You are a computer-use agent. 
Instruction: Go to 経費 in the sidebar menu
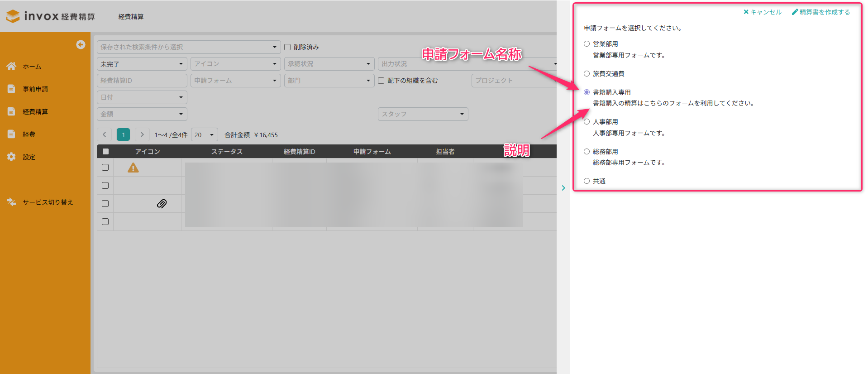29,134
